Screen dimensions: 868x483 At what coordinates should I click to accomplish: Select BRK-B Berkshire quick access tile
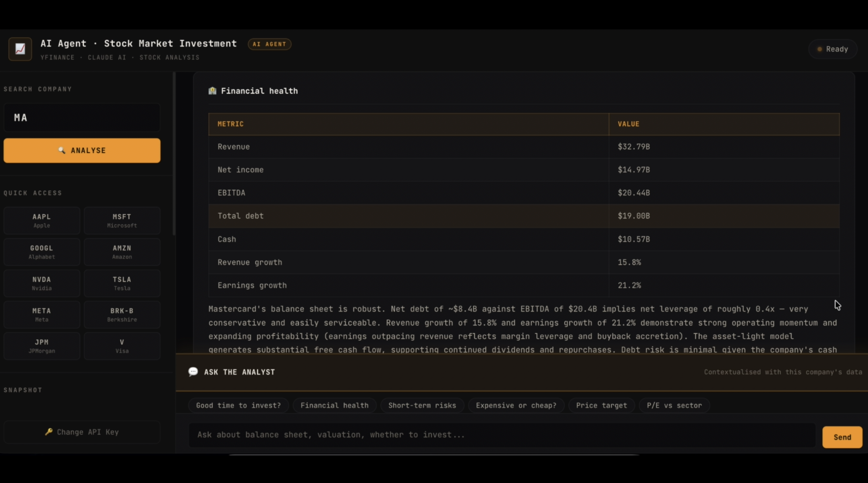pyautogui.click(x=122, y=314)
